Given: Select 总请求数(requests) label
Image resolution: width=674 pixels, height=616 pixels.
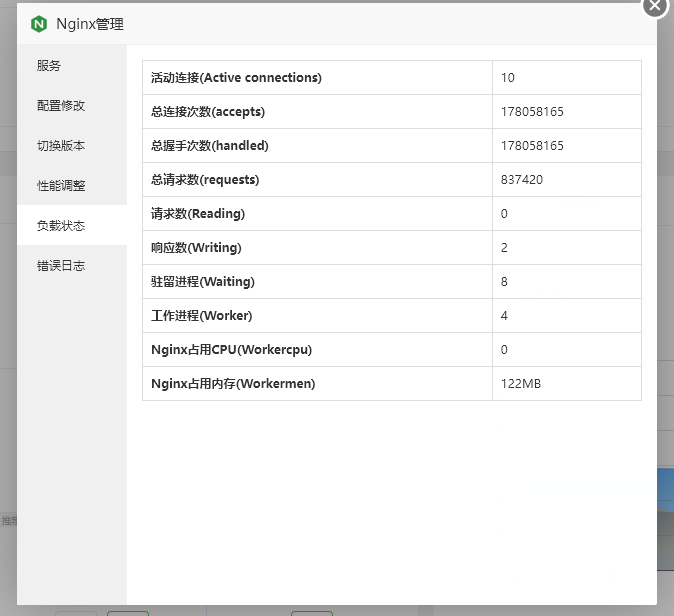Looking at the screenshot, I should pos(205,180).
